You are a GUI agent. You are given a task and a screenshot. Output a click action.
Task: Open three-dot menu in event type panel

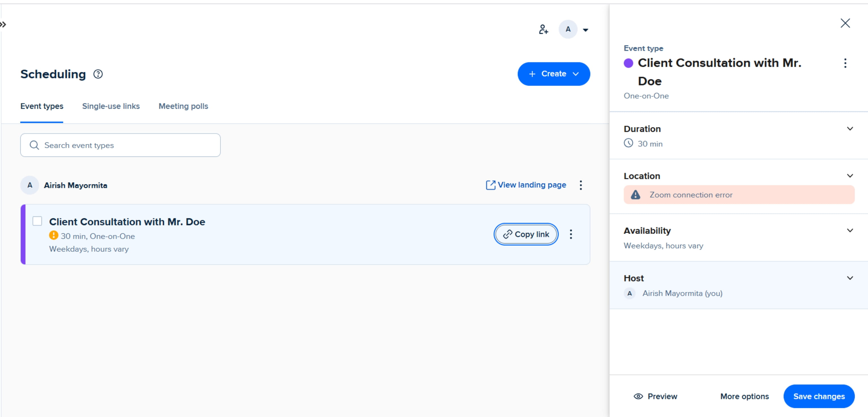(845, 63)
